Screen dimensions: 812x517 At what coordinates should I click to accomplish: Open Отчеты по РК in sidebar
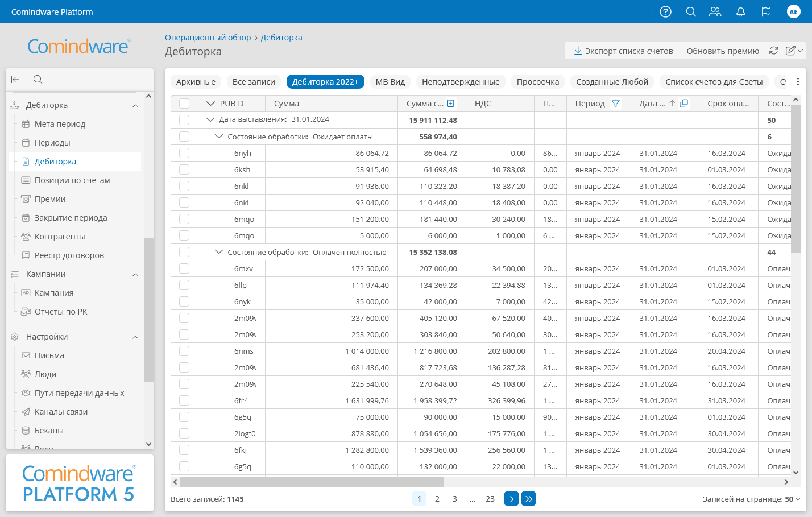[61, 312]
